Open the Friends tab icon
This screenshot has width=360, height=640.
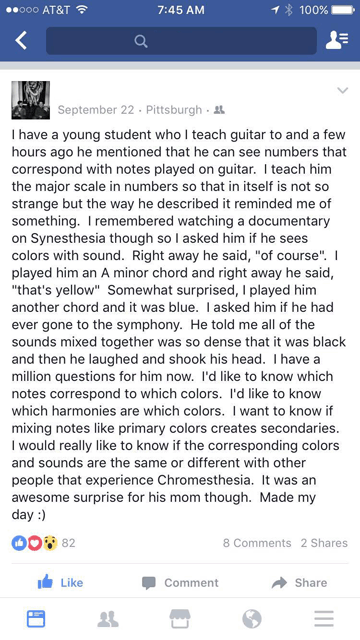click(108, 619)
